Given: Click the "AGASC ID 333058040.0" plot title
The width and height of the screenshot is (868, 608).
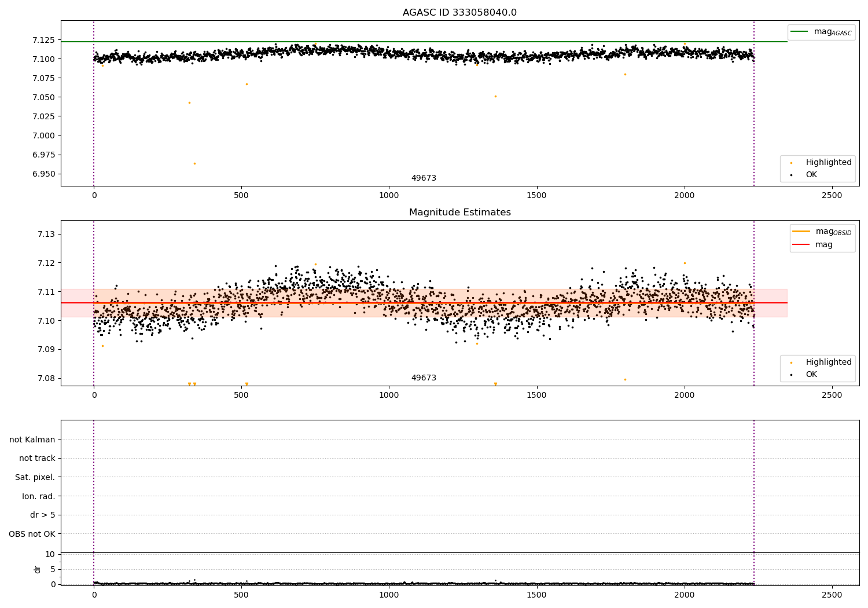Looking at the screenshot, I should coord(459,13).
